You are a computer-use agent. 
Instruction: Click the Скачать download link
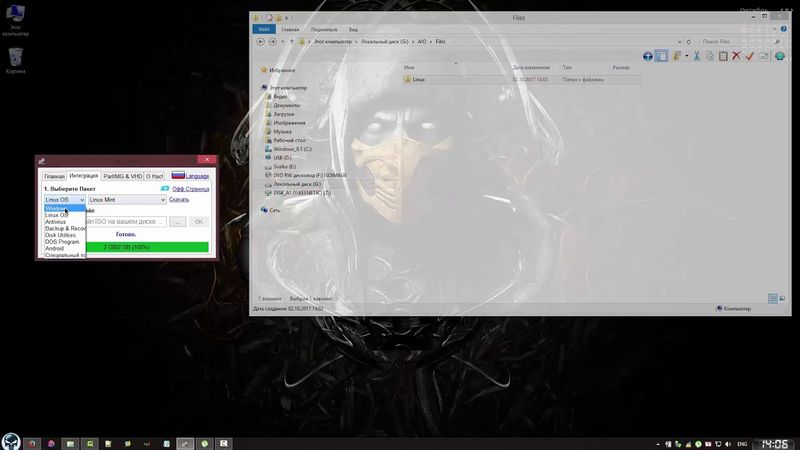[179, 200]
